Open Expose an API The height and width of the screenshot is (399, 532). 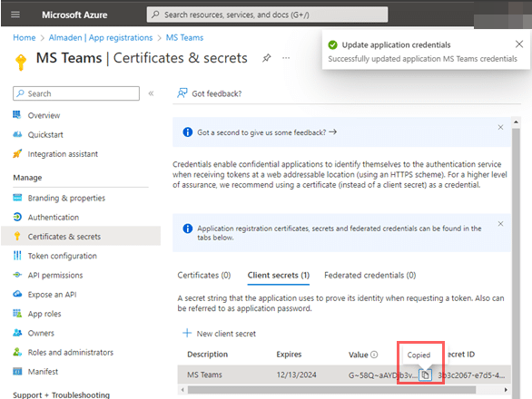(x=52, y=295)
